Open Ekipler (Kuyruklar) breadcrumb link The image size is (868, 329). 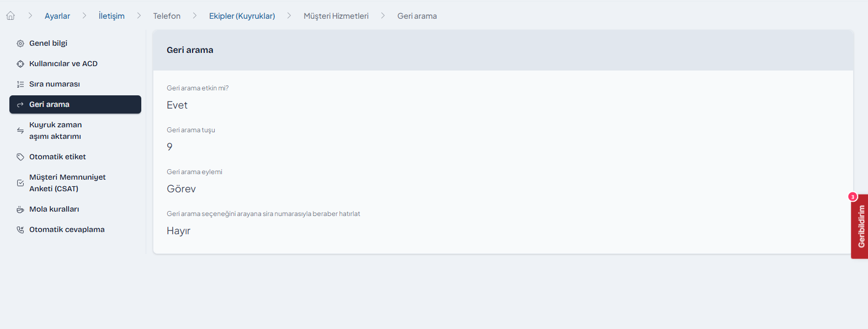(x=242, y=16)
